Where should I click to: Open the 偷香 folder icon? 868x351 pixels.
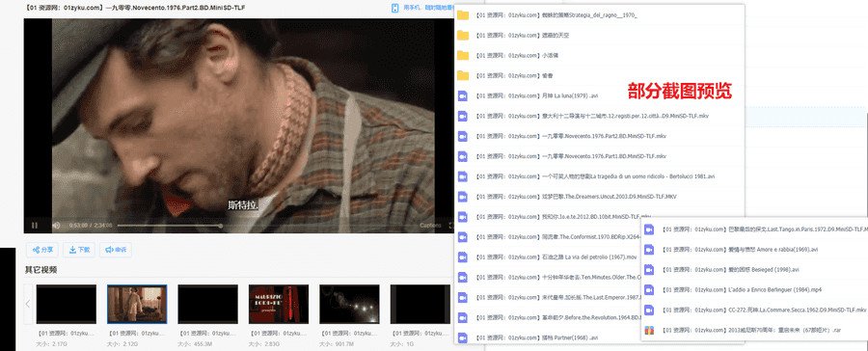[463, 76]
